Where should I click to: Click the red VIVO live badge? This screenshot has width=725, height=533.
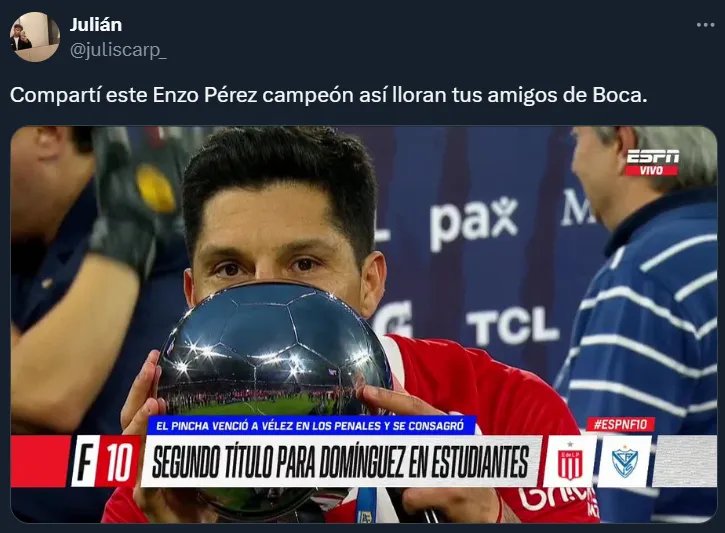651,171
